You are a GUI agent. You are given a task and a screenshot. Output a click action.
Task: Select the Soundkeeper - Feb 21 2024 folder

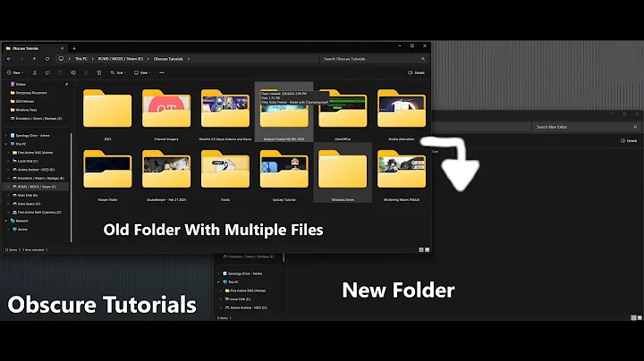click(x=166, y=172)
